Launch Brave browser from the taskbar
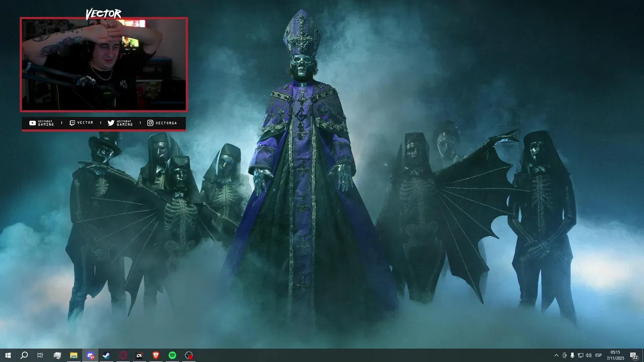This screenshot has width=644, height=362. (156, 355)
